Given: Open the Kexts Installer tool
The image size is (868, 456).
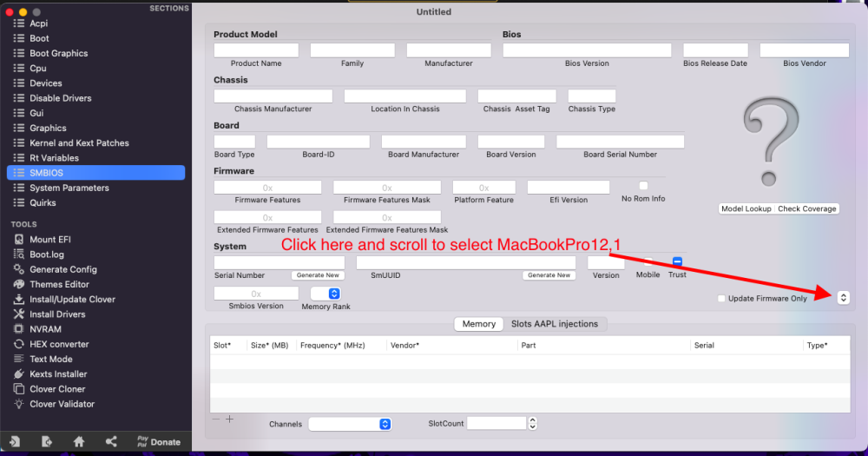Looking at the screenshot, I should 58,374.
